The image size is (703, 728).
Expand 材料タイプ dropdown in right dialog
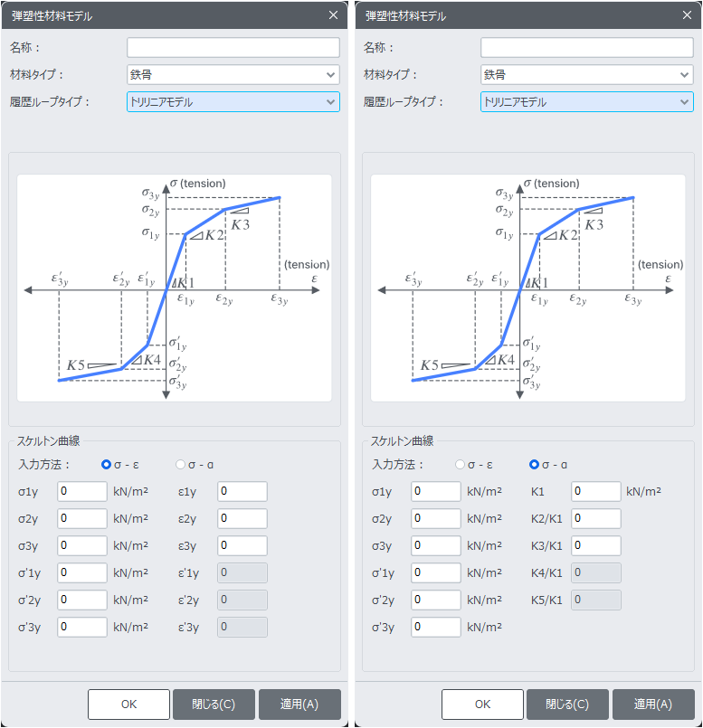click(x=587, y=75)
